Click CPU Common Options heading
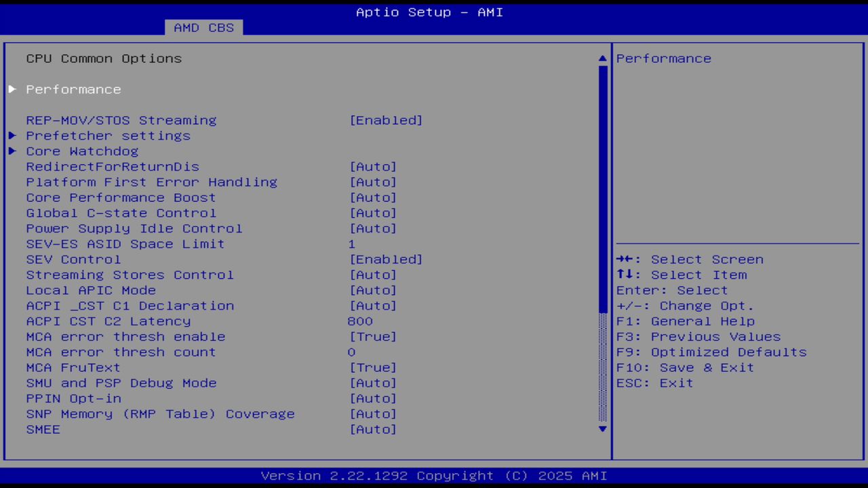The image size is (868, 488). coord(104,59)
